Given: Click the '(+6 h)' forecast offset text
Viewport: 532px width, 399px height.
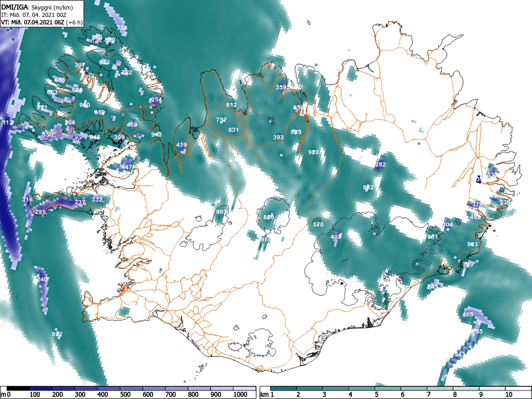Looking at the screenshot, I should point(74,22).
